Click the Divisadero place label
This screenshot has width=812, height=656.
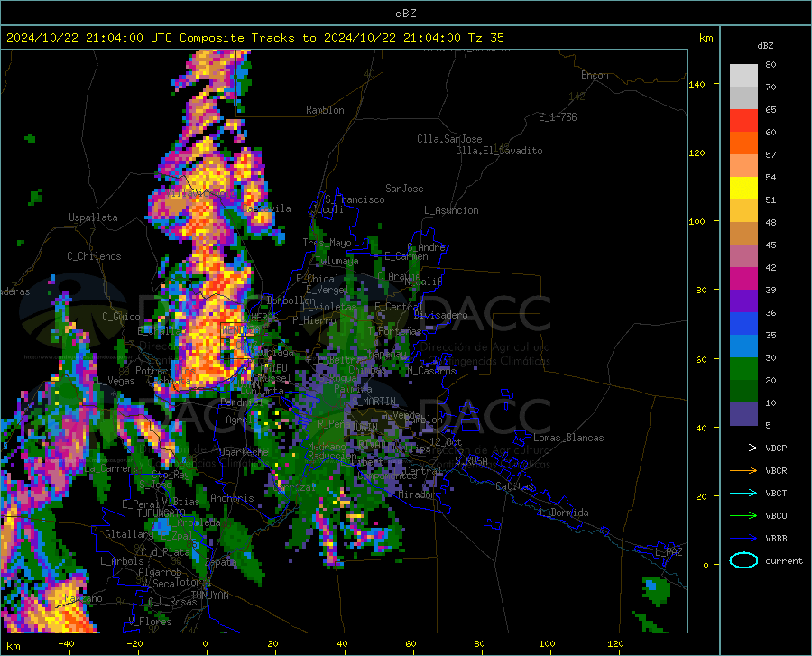coord(440,315)
